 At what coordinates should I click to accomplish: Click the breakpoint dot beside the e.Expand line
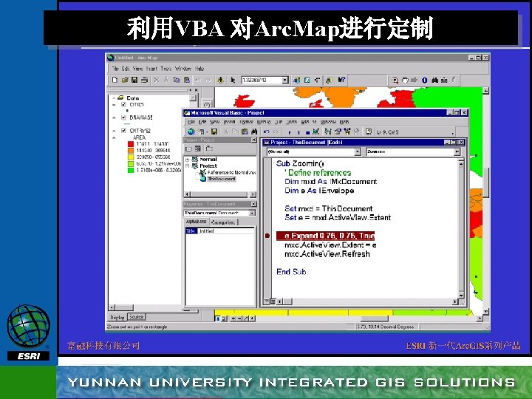tap(267, 236)
